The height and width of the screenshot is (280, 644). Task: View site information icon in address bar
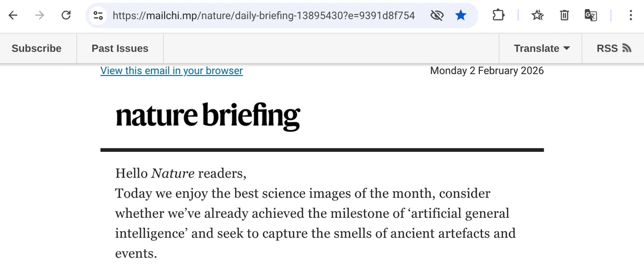click(98, 16)
